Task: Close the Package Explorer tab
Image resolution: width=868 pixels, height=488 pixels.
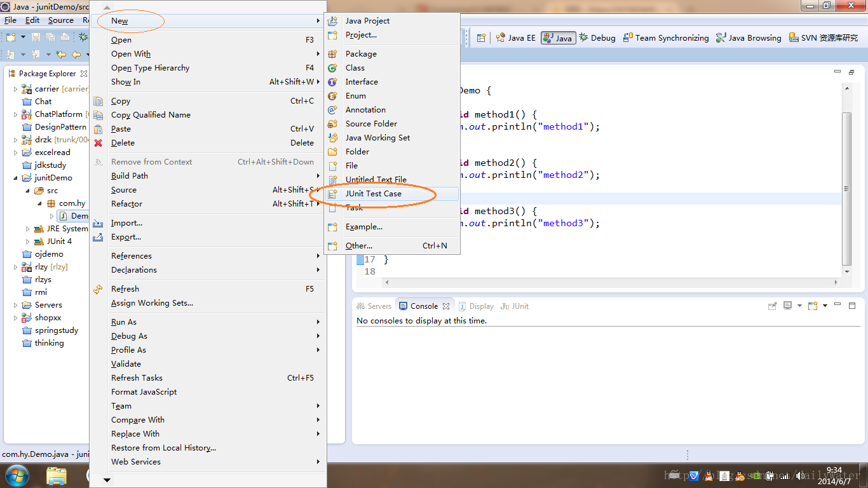Action: tap(84, 74)
